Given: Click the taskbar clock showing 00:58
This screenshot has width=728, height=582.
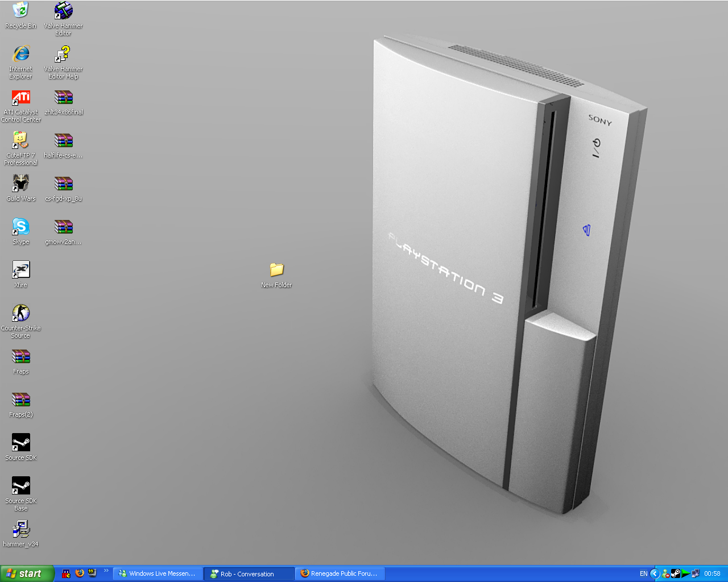Looking at the screenshot, I should coord(712,573).
